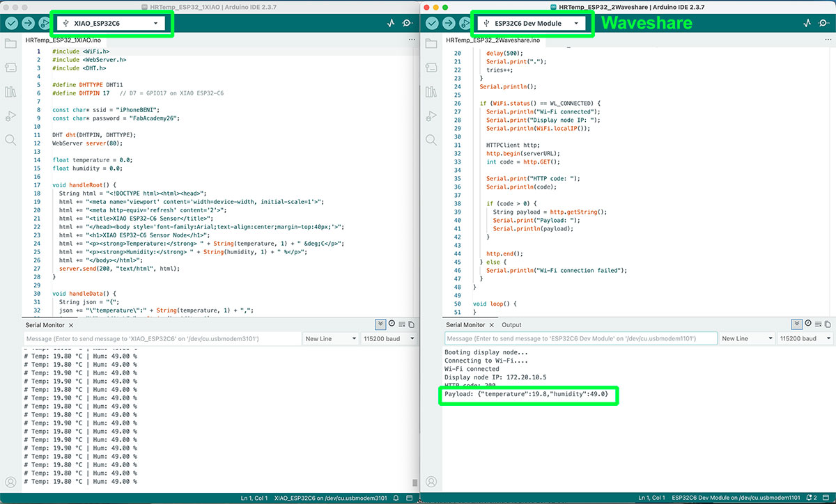The height and width of the screenshot is (504, 836).
Task: Copy serial output in the Waveshare Serial Monitor
Action: coord(828,324)
